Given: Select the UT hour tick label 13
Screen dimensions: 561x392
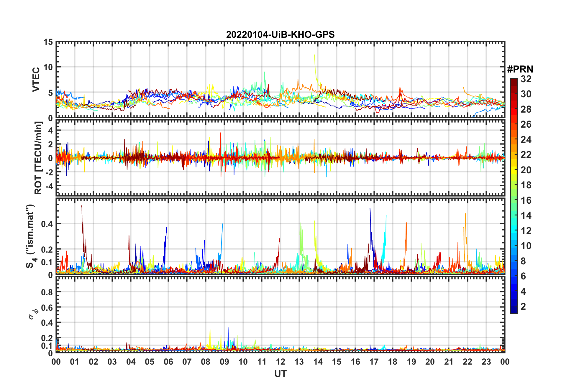Looking at the screenshot, I should pyautogui.click(x=299, y=362).
